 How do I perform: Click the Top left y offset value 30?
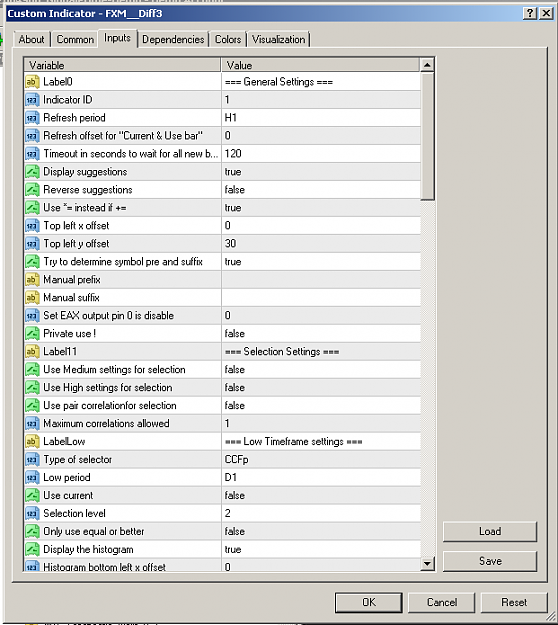[230, 244]
